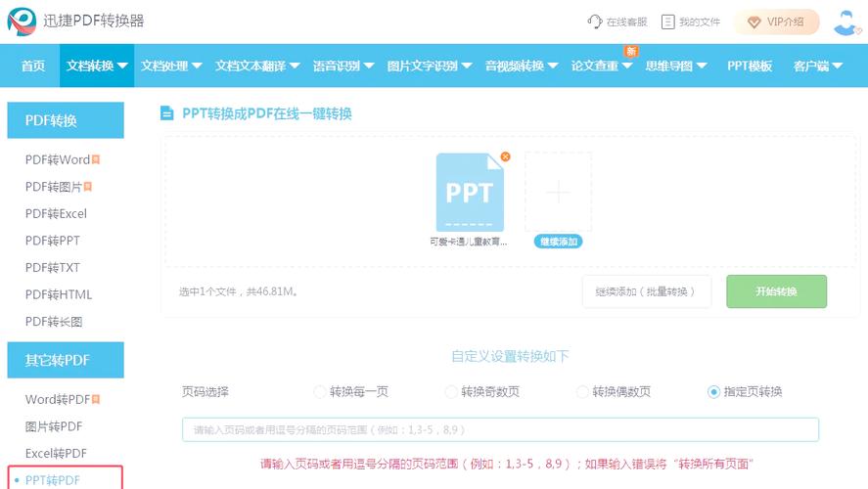Click the PDF转换 sidebar header
868x489 pixels.
pyautogui.click(x=66, y=120)
